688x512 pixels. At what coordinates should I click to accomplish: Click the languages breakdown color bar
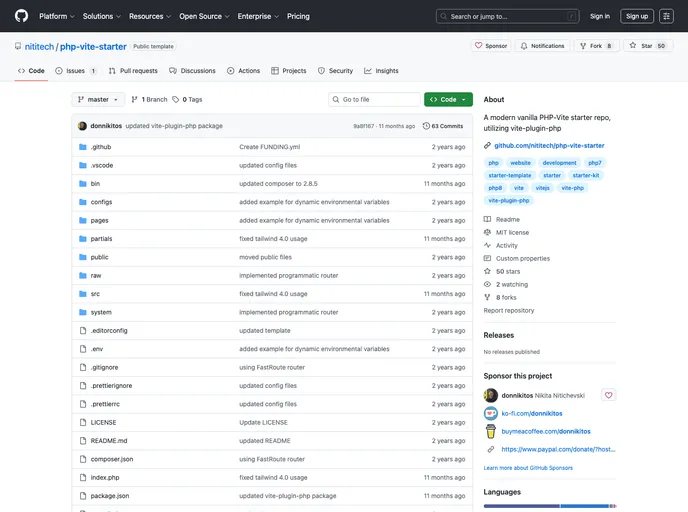tap(550, 506)
